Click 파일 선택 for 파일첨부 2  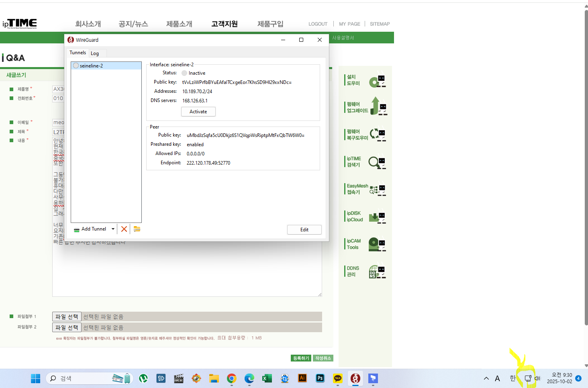pos(67,328)
